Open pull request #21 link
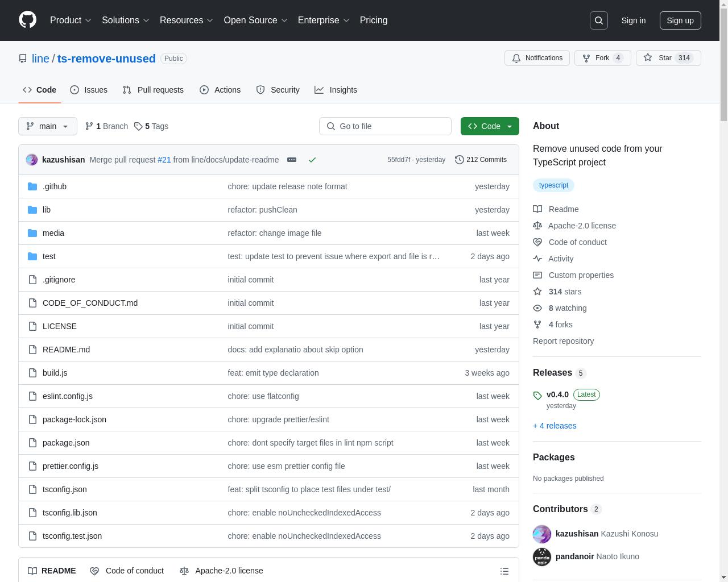This screenshot has width=728, height=582. coord(164,160)
